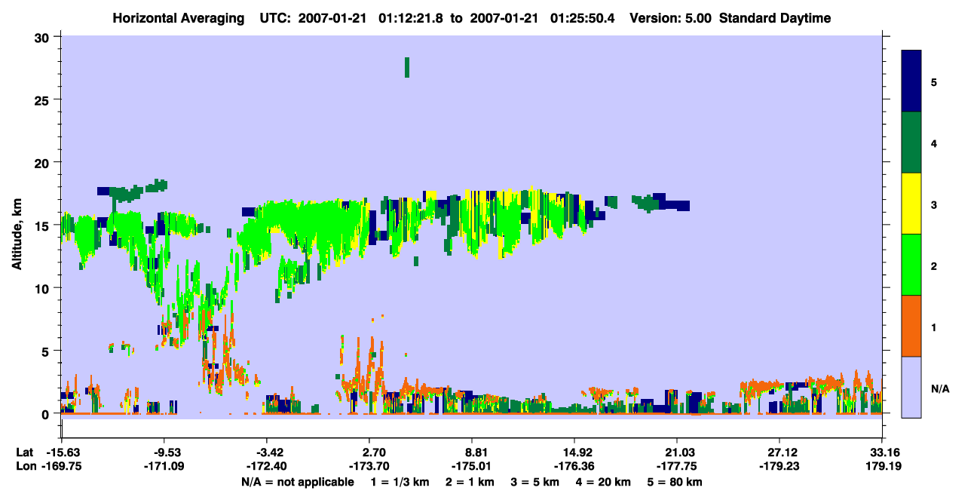Click the latitude value -3.42

pos(268,452)
